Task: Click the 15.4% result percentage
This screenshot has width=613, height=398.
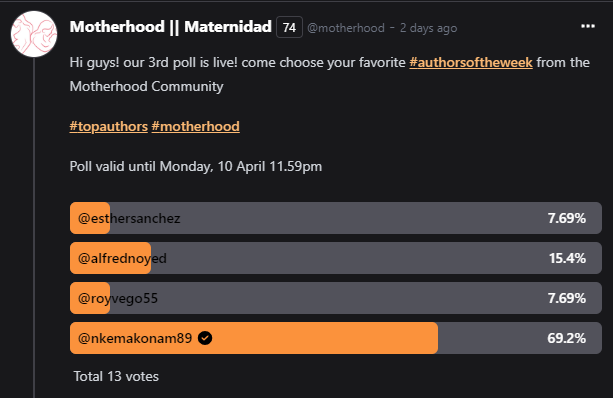Action: coord(567,258)
